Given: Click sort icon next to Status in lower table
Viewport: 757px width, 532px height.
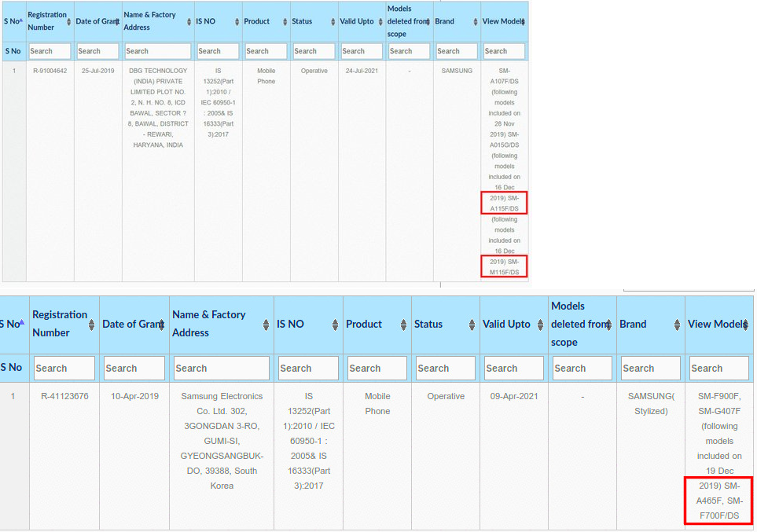Looking at the screenshot, I should click(x=474, y=325).
